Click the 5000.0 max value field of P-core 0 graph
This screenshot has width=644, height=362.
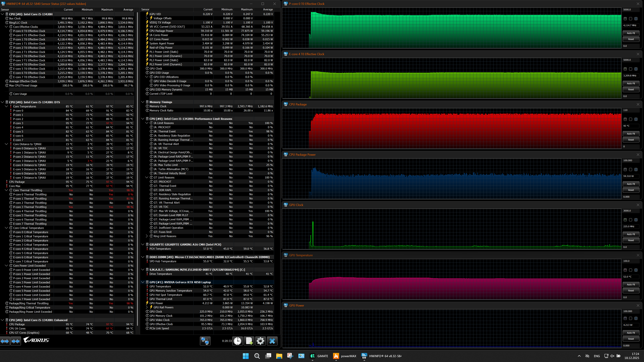(631, 10)
